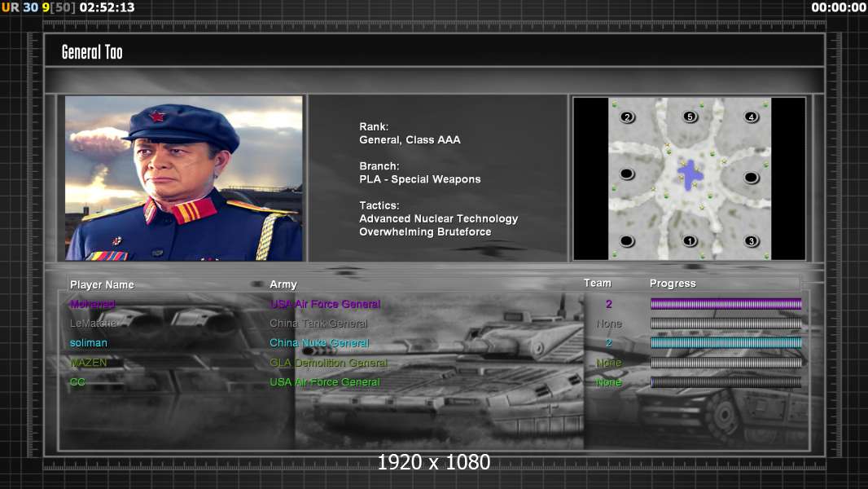Click China Nuke General army entry
The image size is (868, 489).
click(x=319, y=343)
